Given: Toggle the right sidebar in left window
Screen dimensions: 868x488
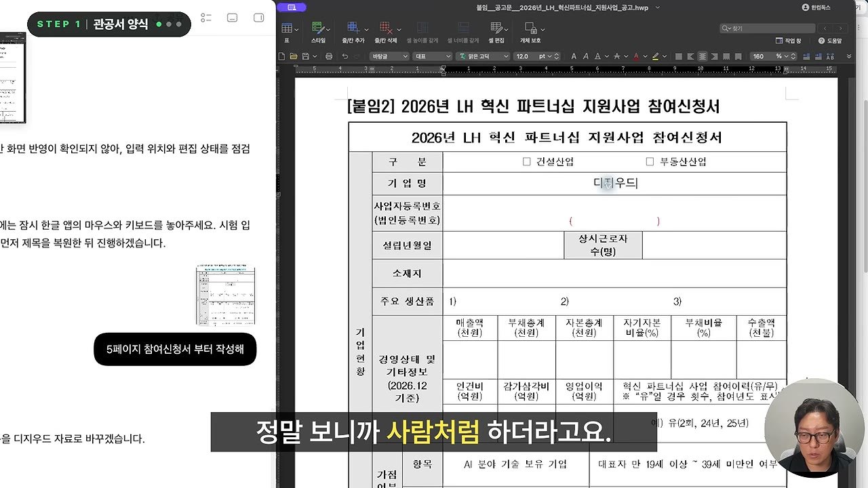Looking at the screenshot, I should 258,18.
